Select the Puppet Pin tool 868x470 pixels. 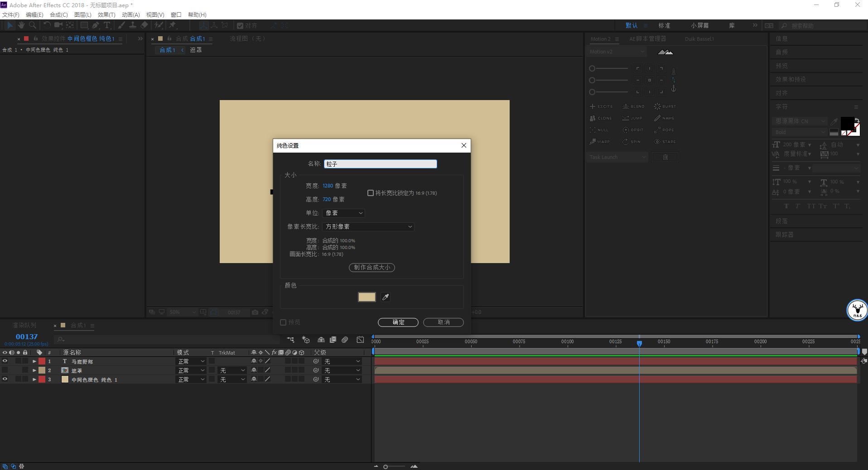[173, 25]
